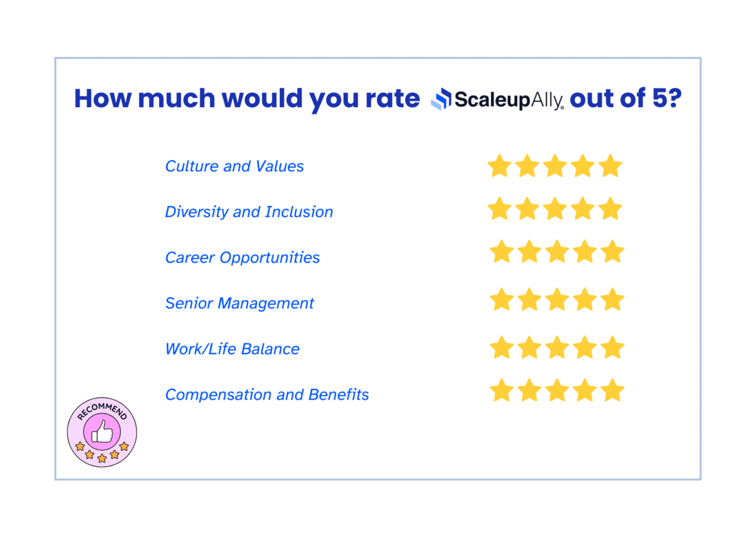Select first star for Compensation and Benefits
756x534 pixels.
(x=502, y=391)
